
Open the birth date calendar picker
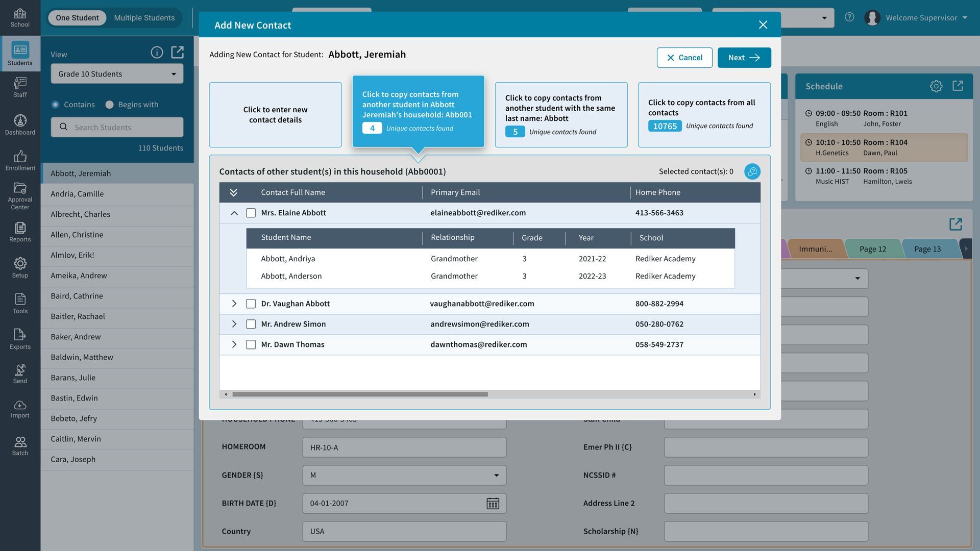tap(493, 504)
